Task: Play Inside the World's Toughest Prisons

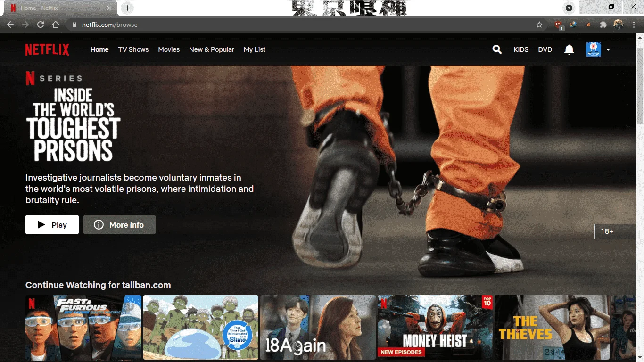Action: (52, 225)
